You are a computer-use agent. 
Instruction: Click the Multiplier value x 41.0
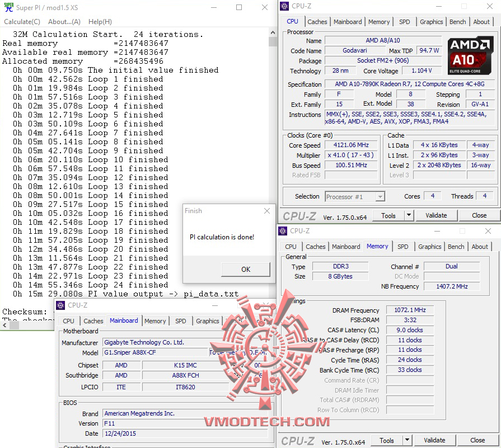tap(351, 155)
